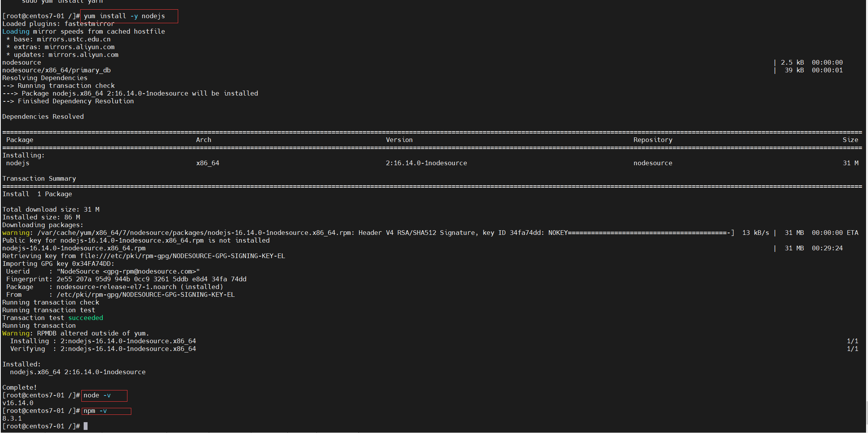The height and width of the screenshot is (433, 868).
Task: Click the cyan 'Loading' word
Action: [15, 31]
